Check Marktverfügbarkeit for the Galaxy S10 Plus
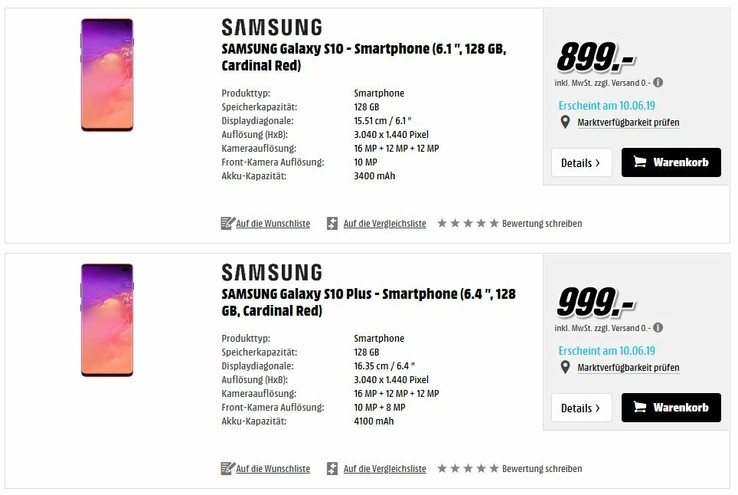 click(628, 367)
